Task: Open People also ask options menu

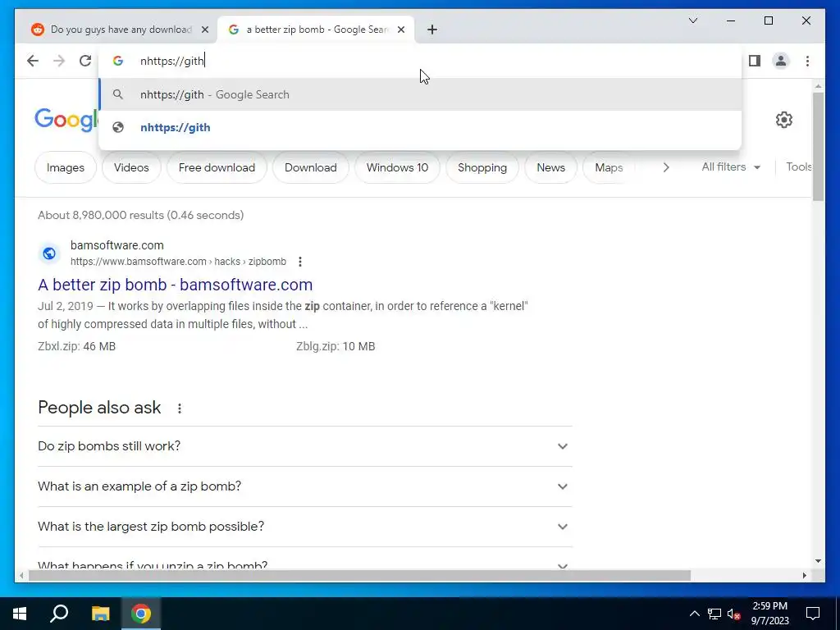Action: tap(180, 409)
